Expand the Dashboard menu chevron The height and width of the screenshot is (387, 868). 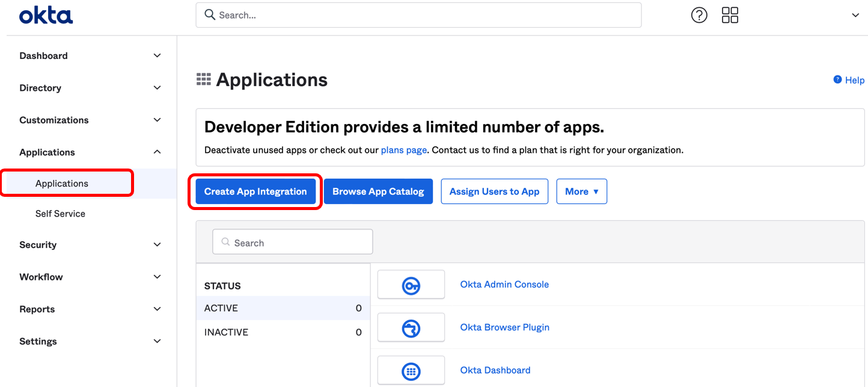click(x=157, y=55)
